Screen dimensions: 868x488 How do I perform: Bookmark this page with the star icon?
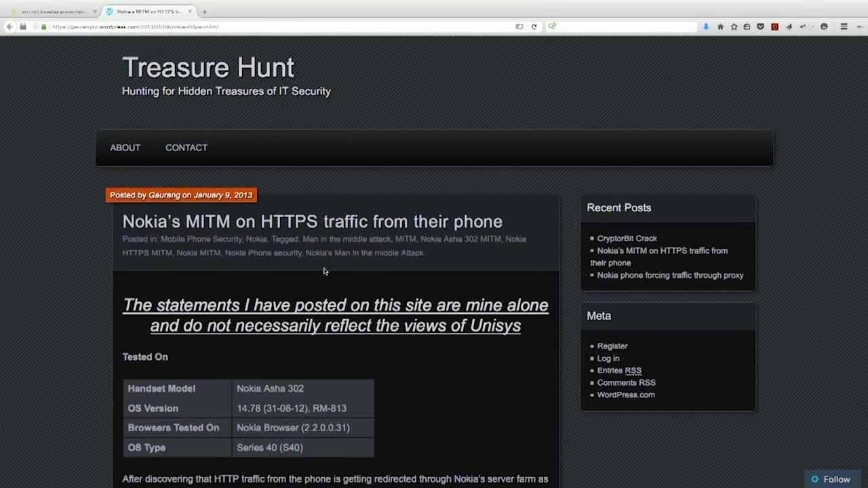(734, 26)
